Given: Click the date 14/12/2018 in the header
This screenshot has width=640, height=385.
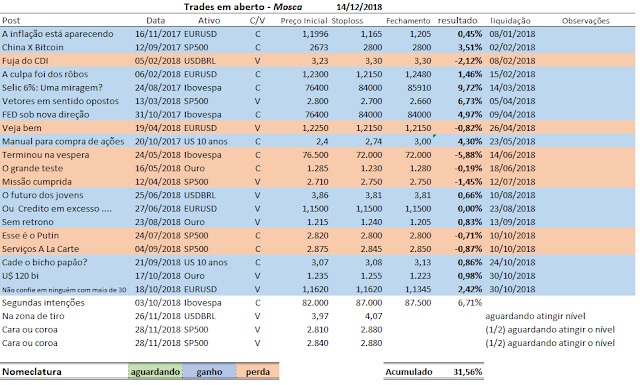Looking at the screenshot, I should [359, 7].
